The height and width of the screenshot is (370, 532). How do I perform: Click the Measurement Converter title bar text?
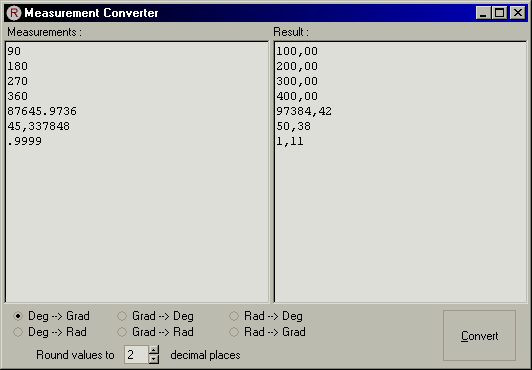coord(91,13)
